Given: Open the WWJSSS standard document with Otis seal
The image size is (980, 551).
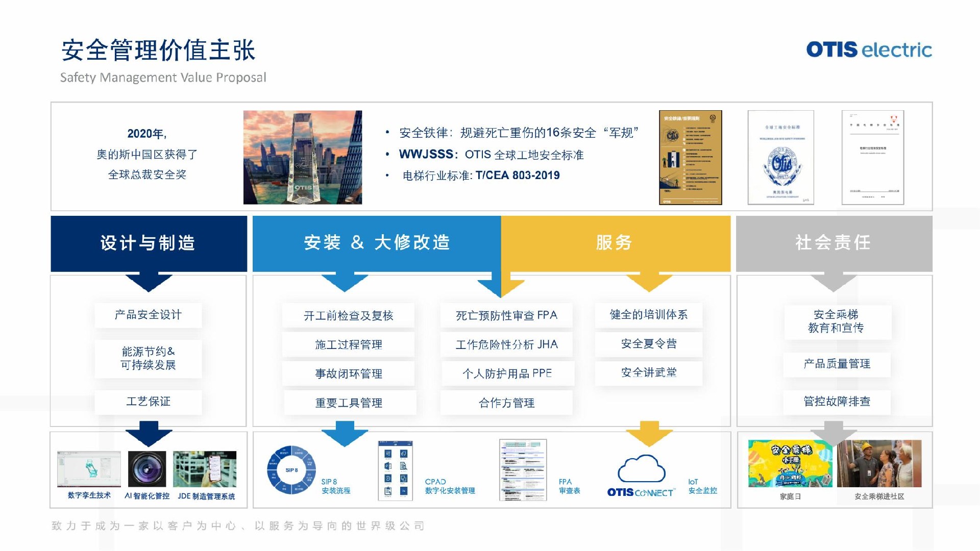Looking at the screenshot, I should [x=781, y=157].
